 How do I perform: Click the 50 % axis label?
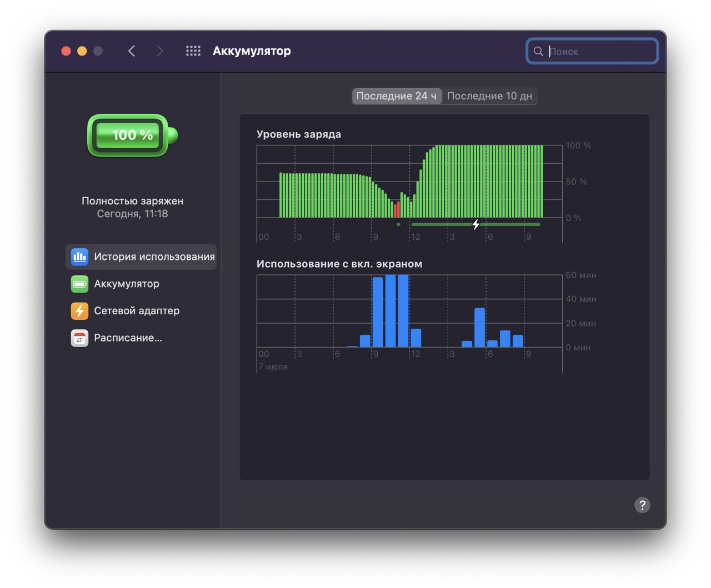[576, 182]
